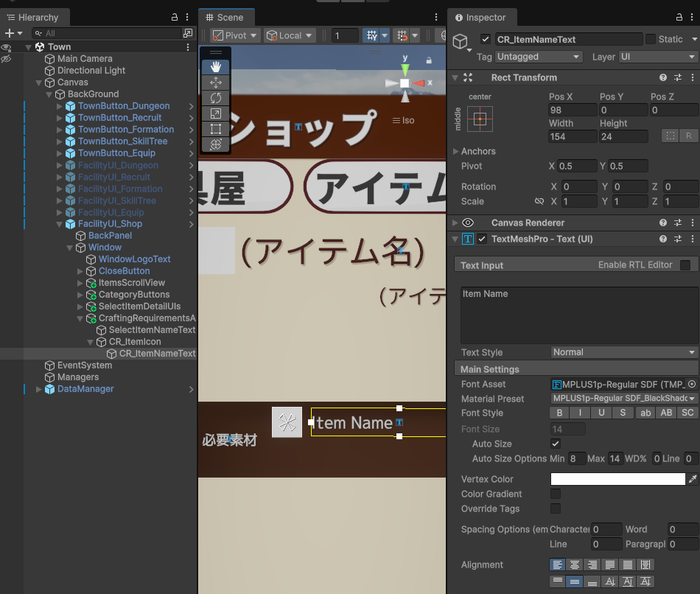Open the Text Style dropdown
The height and width of the screenshot is (594, 700).
(623, 352)
